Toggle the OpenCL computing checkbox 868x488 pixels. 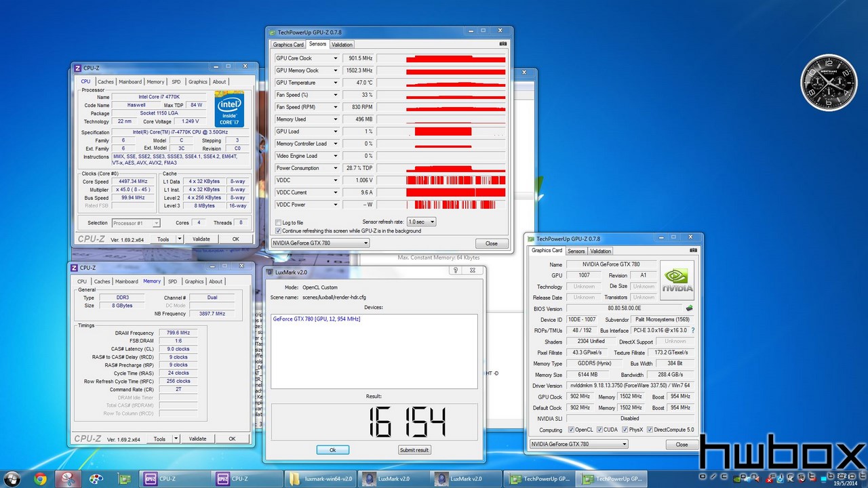point(571,430)
